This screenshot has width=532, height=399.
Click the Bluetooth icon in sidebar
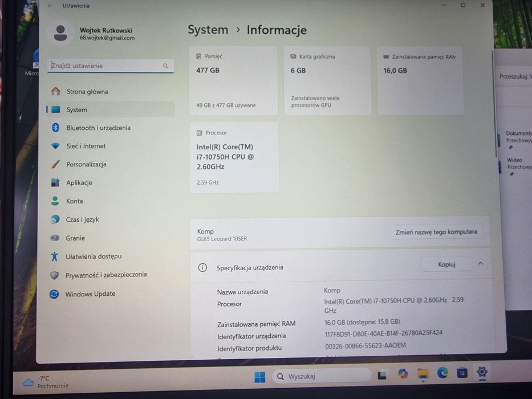coord(55,128)
